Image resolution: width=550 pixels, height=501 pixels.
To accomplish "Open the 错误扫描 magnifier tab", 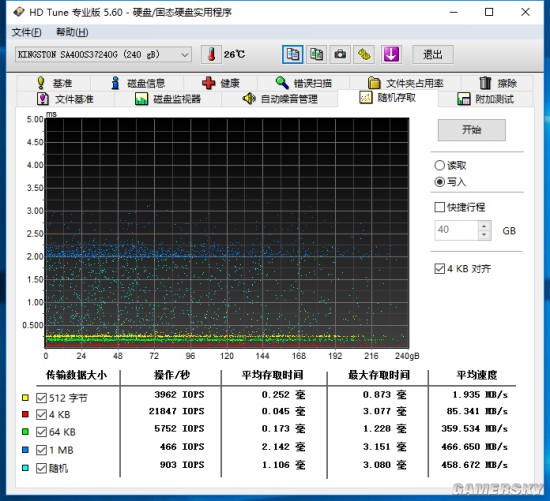I will point(303,83).
